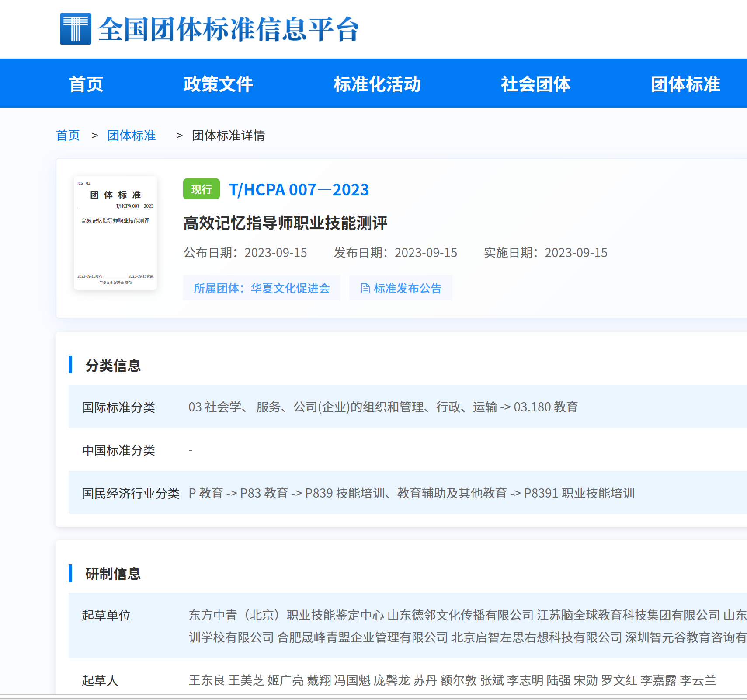Go to 社会团体 in the navigation bar

click(x=535, y=84)
